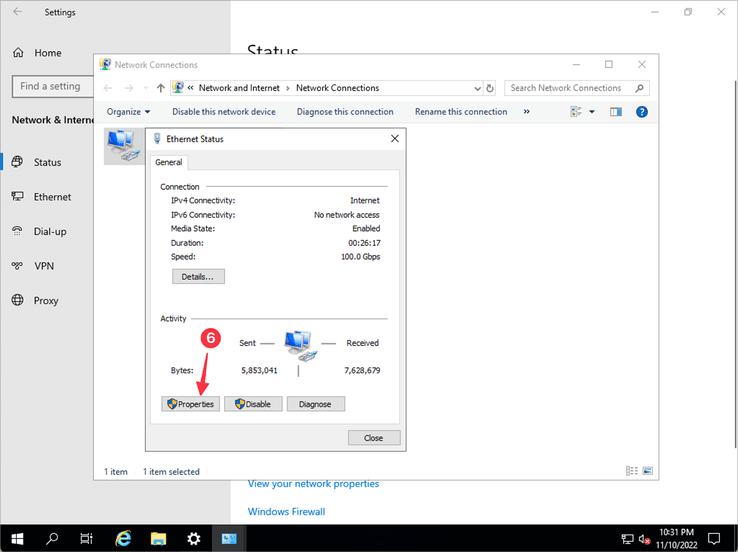Open the View your network properties link
738x552 pixels.
coord(313,484)
